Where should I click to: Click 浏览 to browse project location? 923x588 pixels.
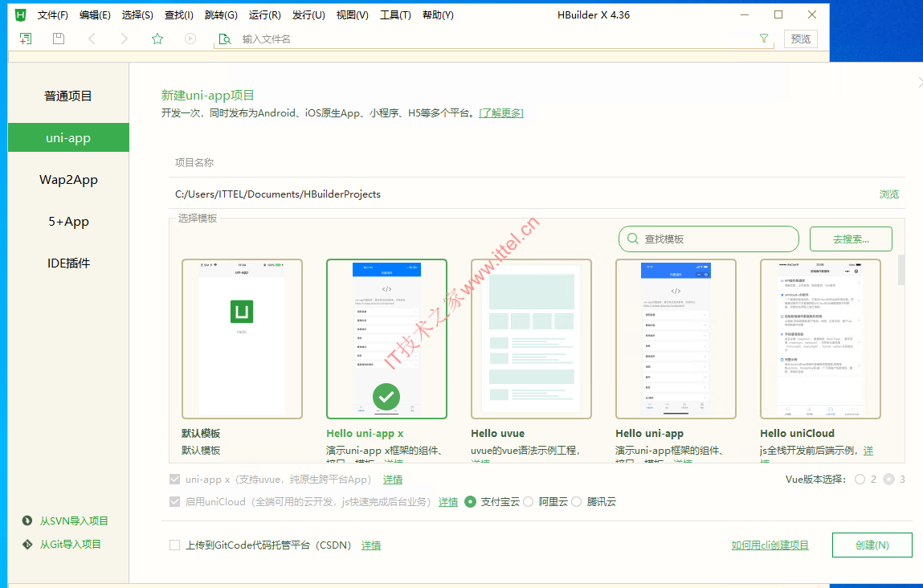coord(888,194)
